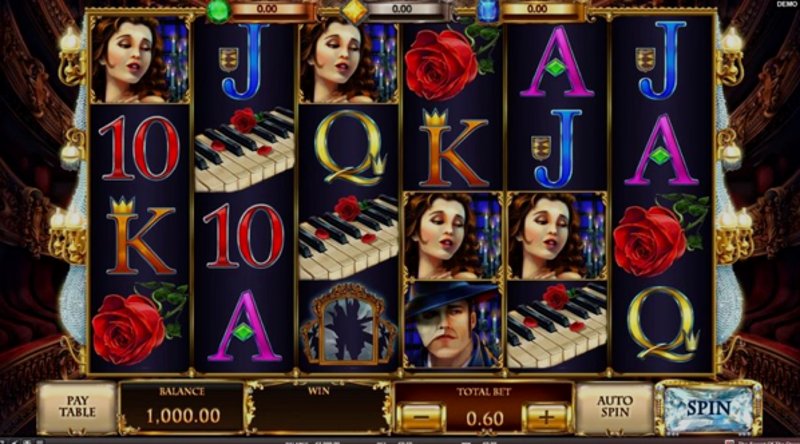Click the green gem jackpot value field
This screenshot has height=444, width=800.
[268, 9]
